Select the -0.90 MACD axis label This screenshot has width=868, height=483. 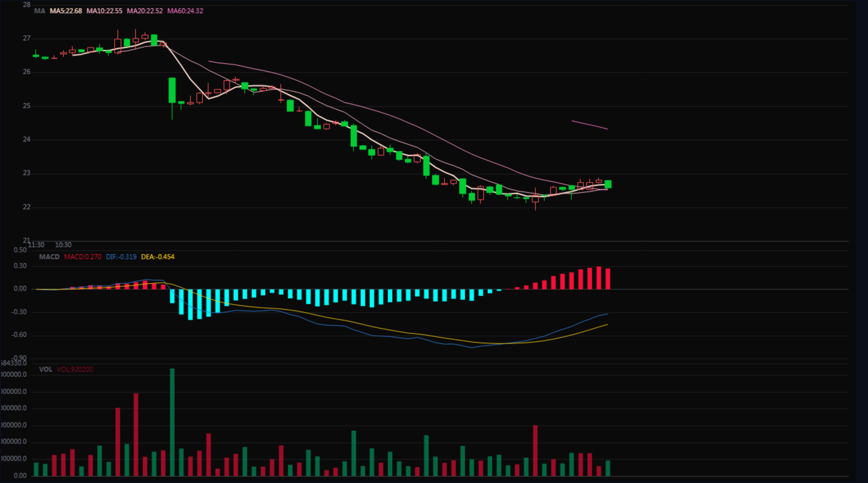coord(19,358)
